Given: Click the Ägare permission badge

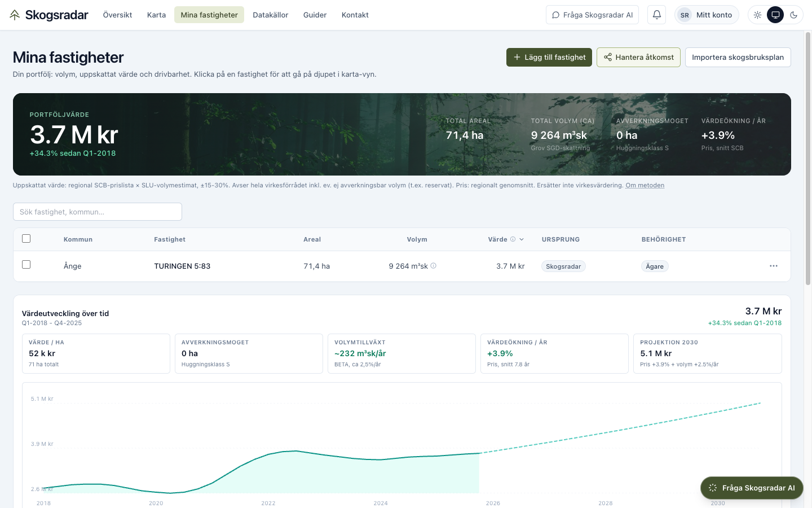Looking at the screenshot, I should [655, 266].
